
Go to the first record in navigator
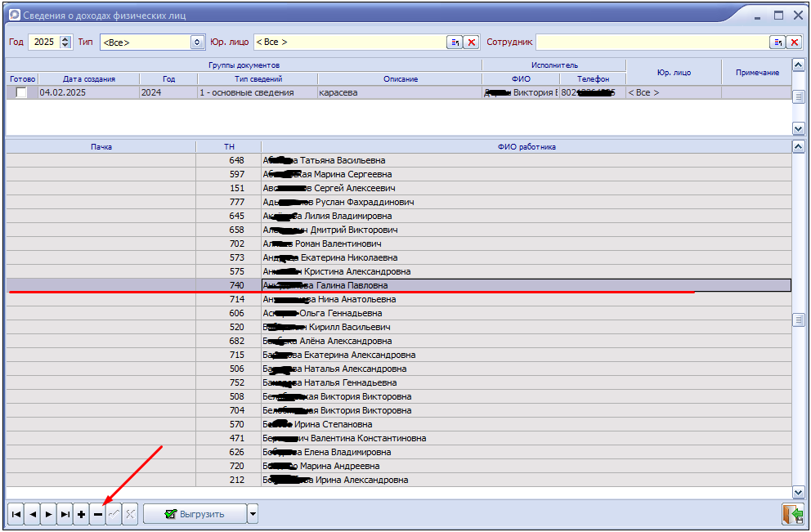click(16, 514)
